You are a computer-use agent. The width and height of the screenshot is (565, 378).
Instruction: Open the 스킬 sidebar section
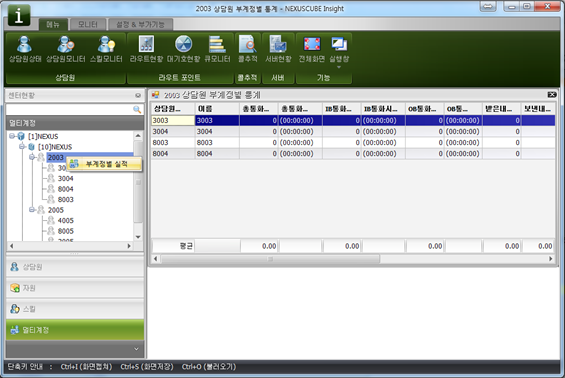pyautogui.click(x=75, y=309)
